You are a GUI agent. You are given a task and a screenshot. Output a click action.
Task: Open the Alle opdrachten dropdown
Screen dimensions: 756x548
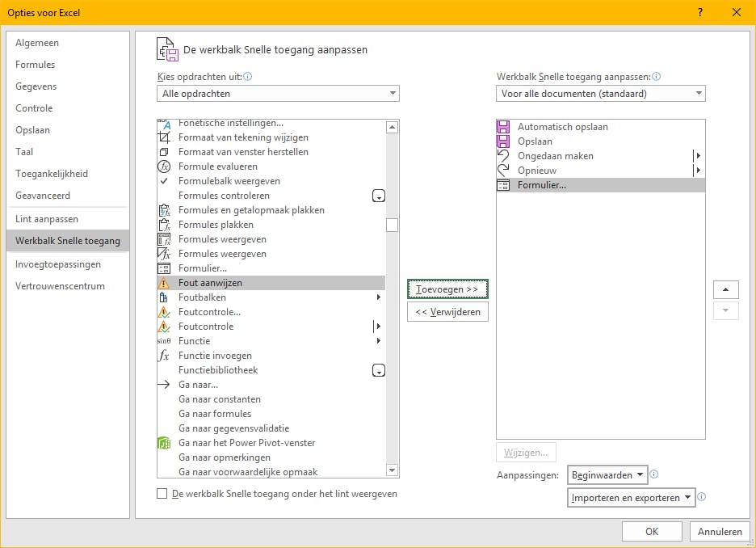click(278, 94)
